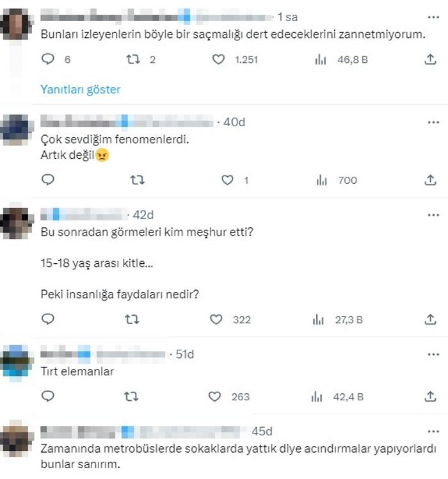Like the tweet with 322 likes
448x479 pixels.
point(216,320)
